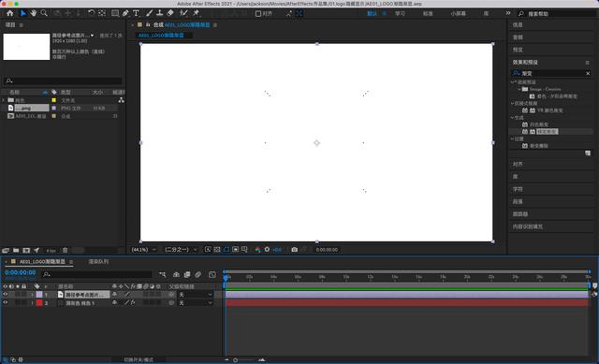Switch to 小屏幕 workspace
Screen dimensions: 599x364
point(458,14)
